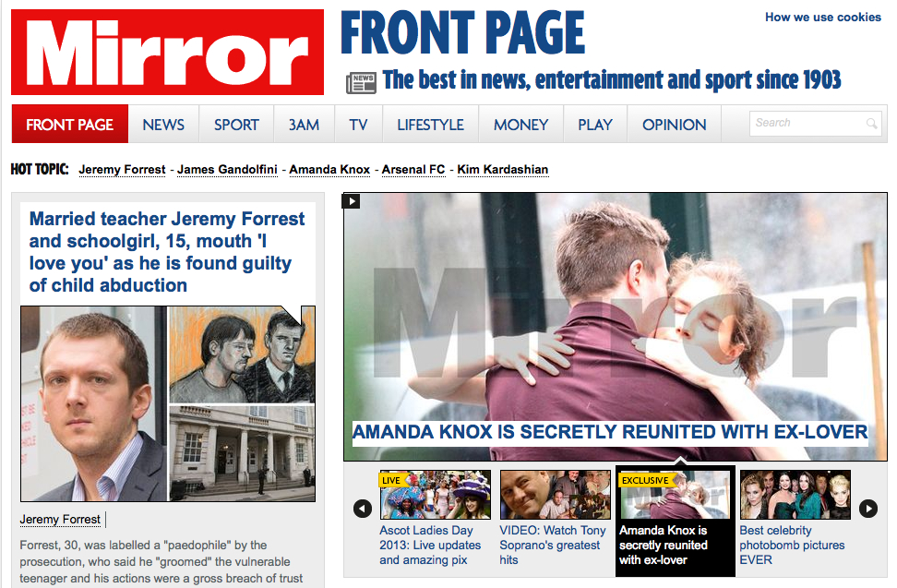This screenshot has height=588, width=897.
Task: Go to previous carousel stories arrow
Action: coord(363,508)
